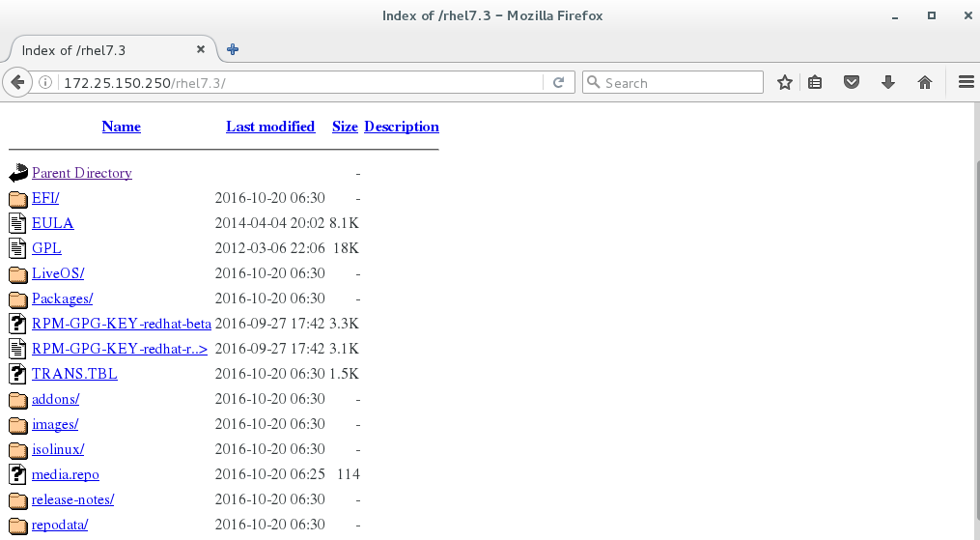The width and height of the screenshot is (980, 540).
Task: Focus the URL address bar
Action: click(300, 82)
